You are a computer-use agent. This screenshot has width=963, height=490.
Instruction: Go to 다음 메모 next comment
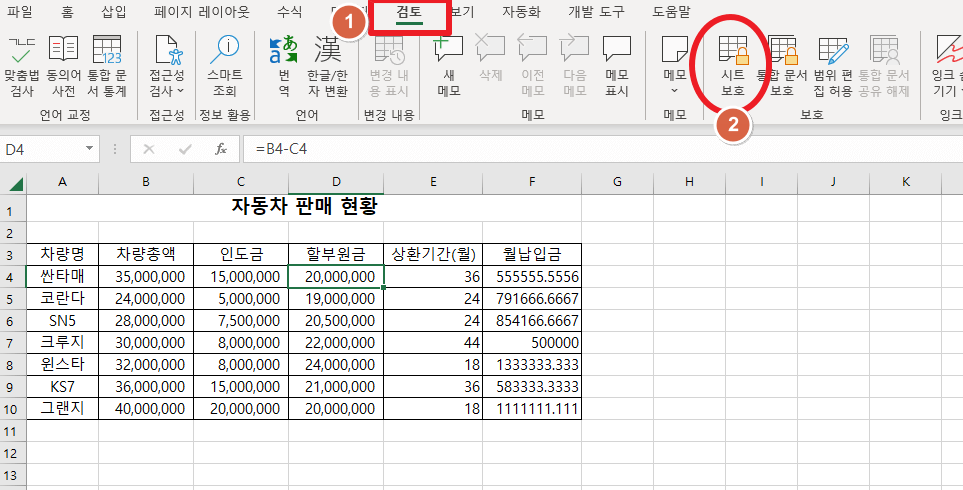click(575, 66)
